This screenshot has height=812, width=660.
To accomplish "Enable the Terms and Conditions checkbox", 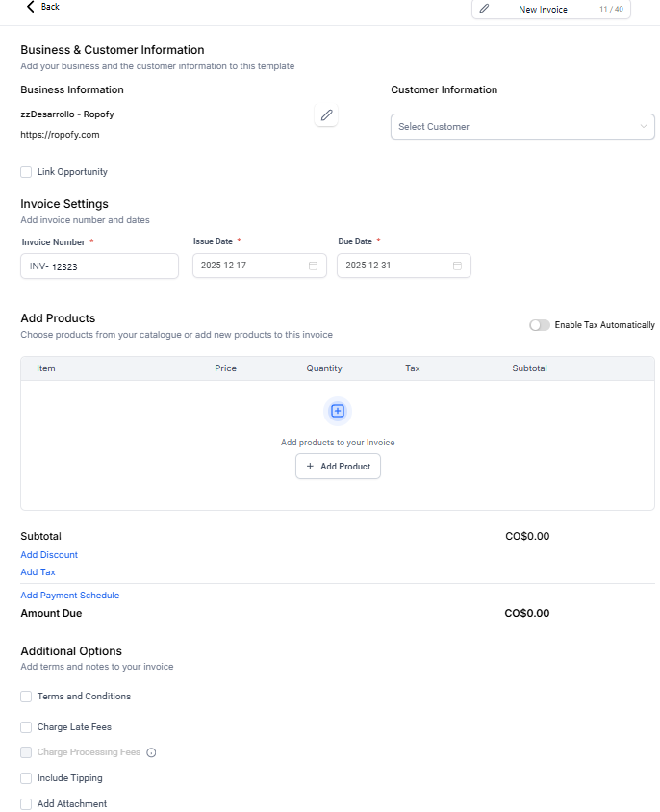I will pos(26,697).
